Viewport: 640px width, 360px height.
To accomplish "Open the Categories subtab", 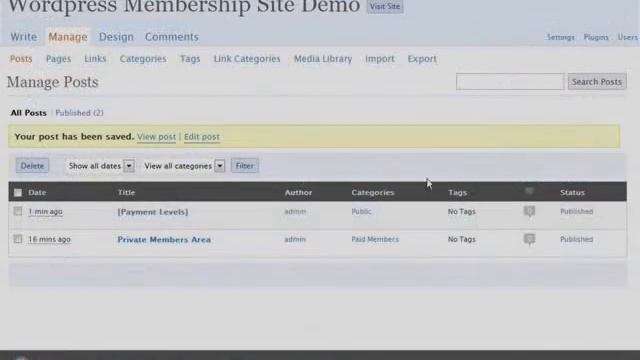I will point(143,59).
